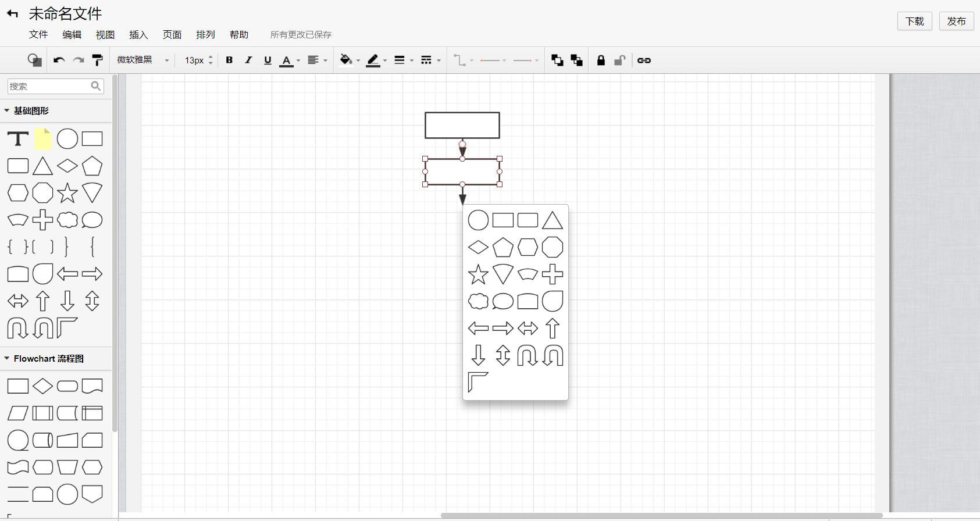Select the text tool in basic shapes
Viewport: 980px width, 521px height.
(18, 139)
